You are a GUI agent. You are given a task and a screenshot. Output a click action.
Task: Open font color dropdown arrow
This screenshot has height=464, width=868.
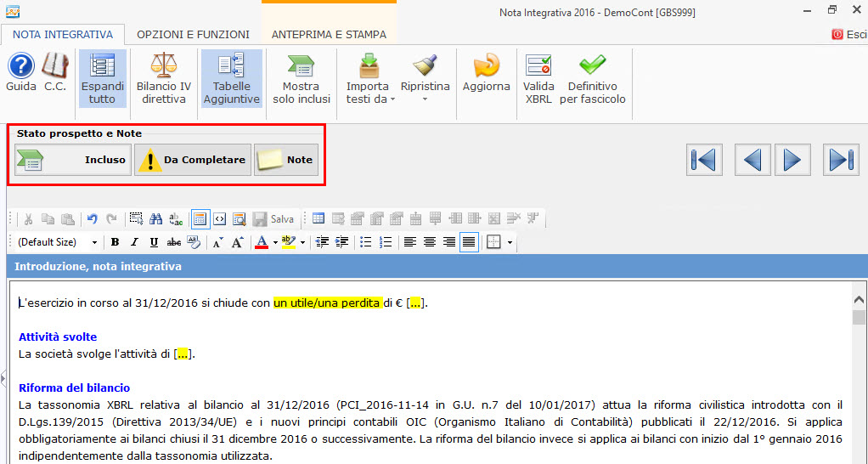click(275, 242)
